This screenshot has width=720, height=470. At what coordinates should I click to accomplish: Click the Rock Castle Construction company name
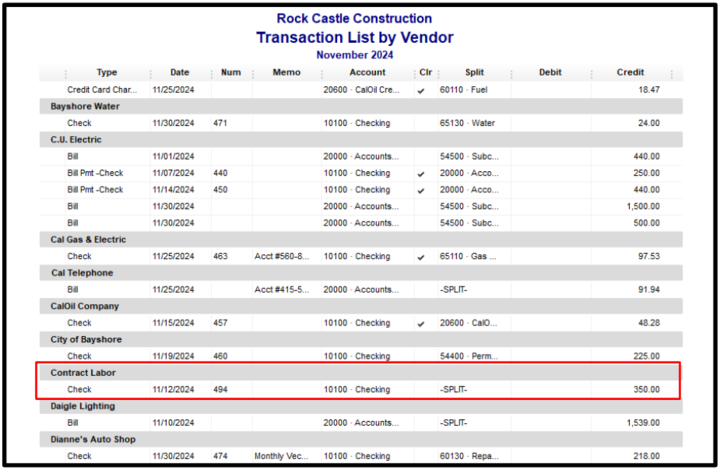coord(354,18)
